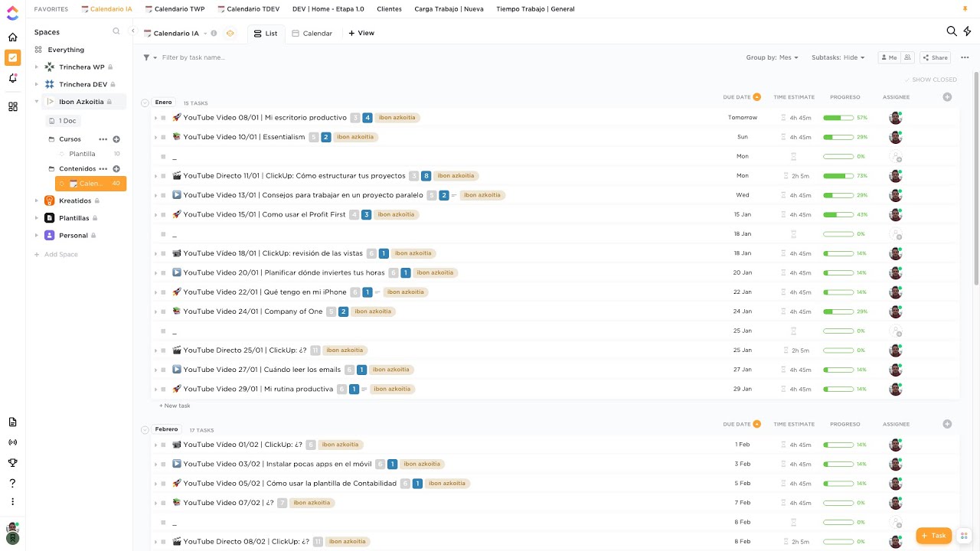Open Notifications bell in left rail

tap(12, 78)
